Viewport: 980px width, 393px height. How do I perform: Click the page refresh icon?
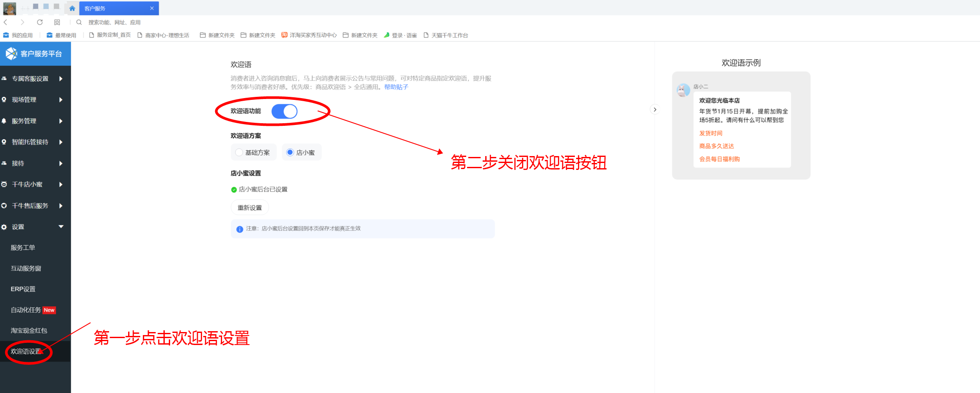coord(40,22)
